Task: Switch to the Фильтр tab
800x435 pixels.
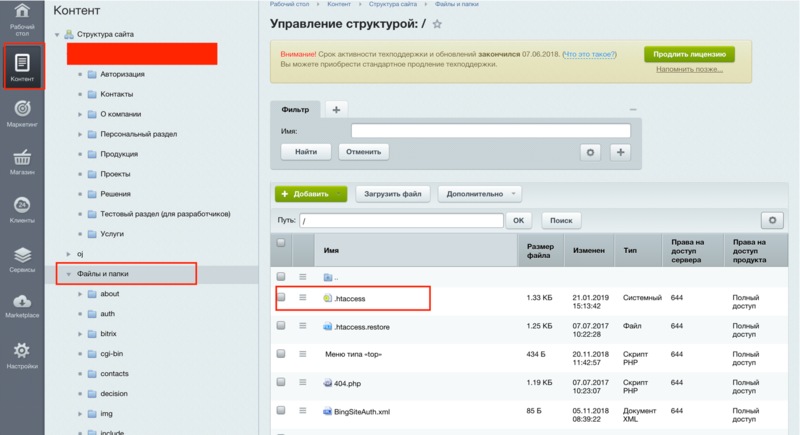Action: click(x=294, y=109)
